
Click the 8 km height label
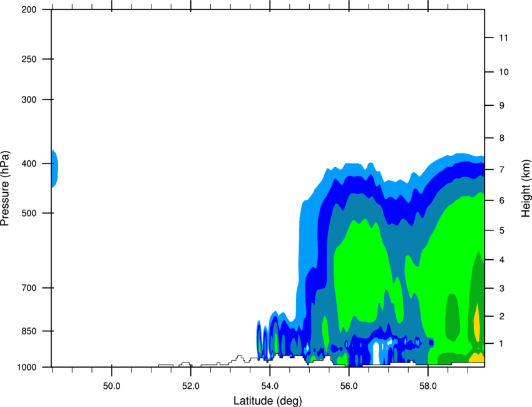[502, 138]
